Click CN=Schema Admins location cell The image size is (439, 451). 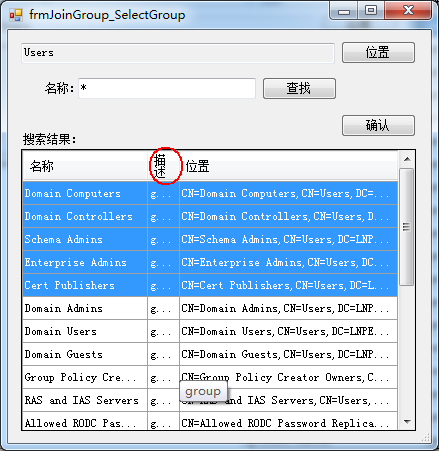[x=288, y=239]
